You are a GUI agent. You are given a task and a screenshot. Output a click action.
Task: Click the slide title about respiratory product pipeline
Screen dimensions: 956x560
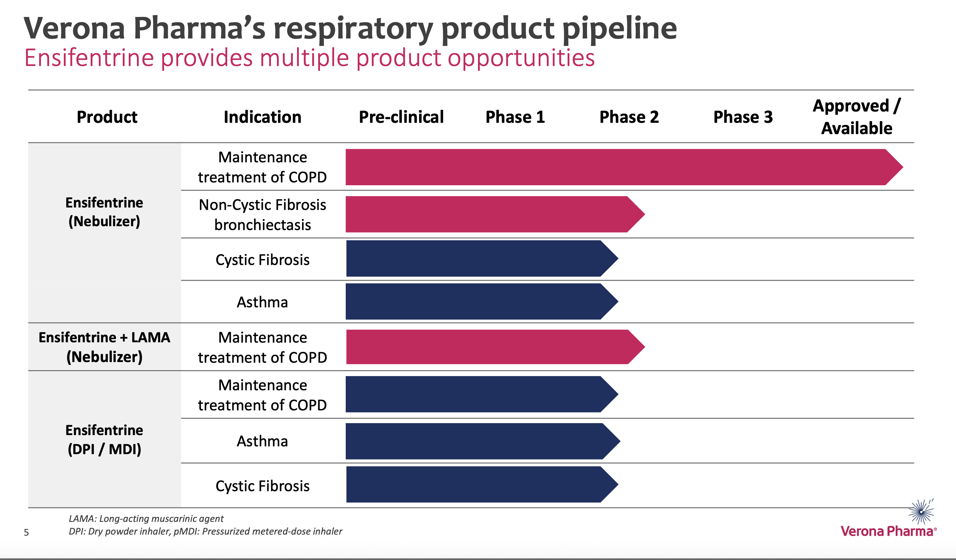(350, 28)
